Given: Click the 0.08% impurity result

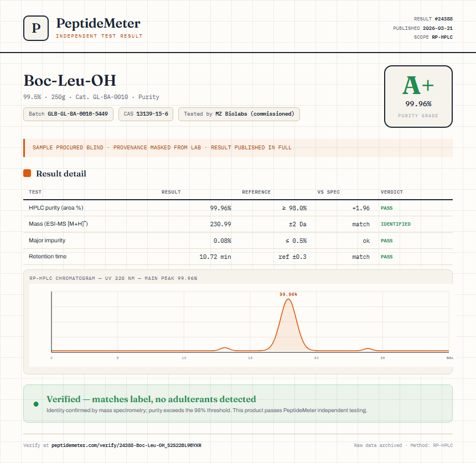Looking at the screenshot, I should pyautogui.click(x=222, y=241).
